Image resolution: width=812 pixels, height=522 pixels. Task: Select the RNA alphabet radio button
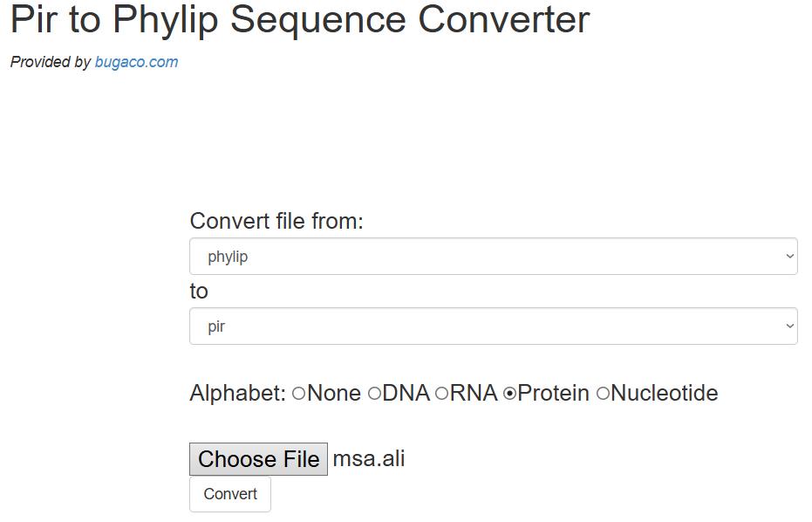(441, 394)
